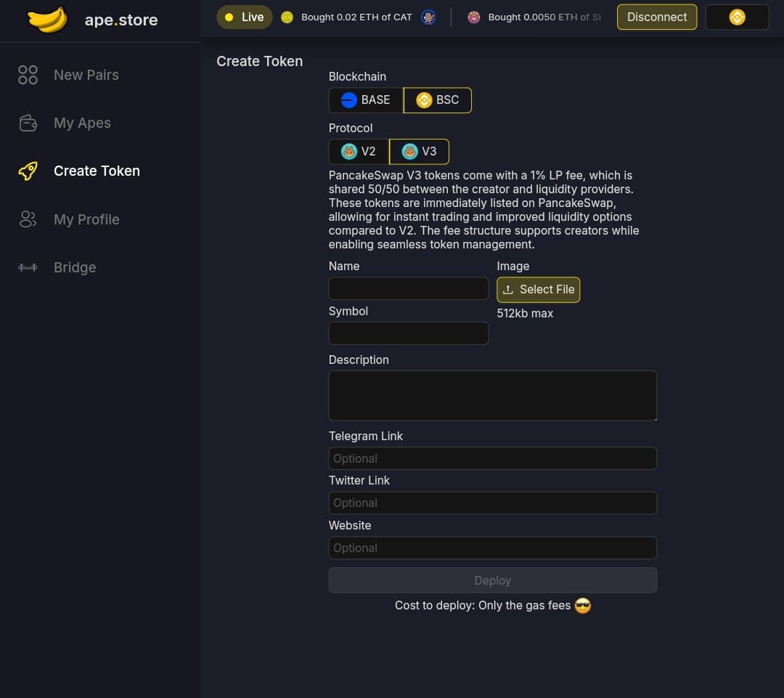Select the New Pairs grid icon
784x698 pixels.
click(28, 75)
